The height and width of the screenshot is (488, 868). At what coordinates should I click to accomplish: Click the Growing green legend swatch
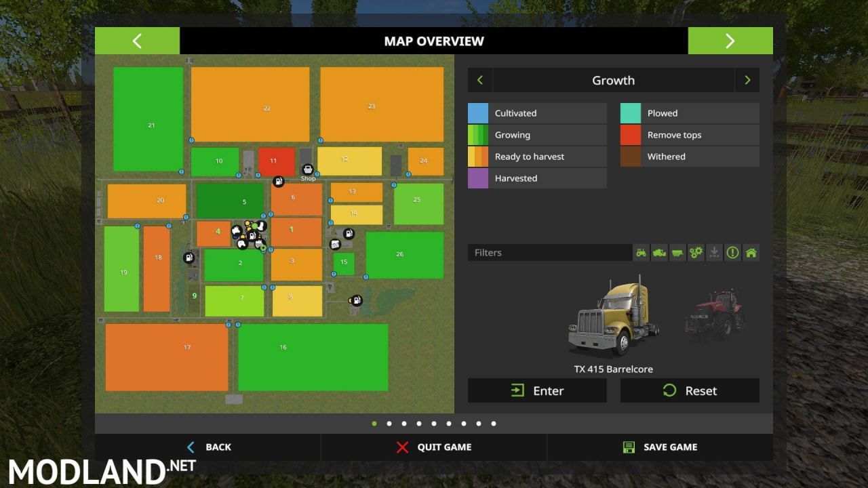coord(478,135)
